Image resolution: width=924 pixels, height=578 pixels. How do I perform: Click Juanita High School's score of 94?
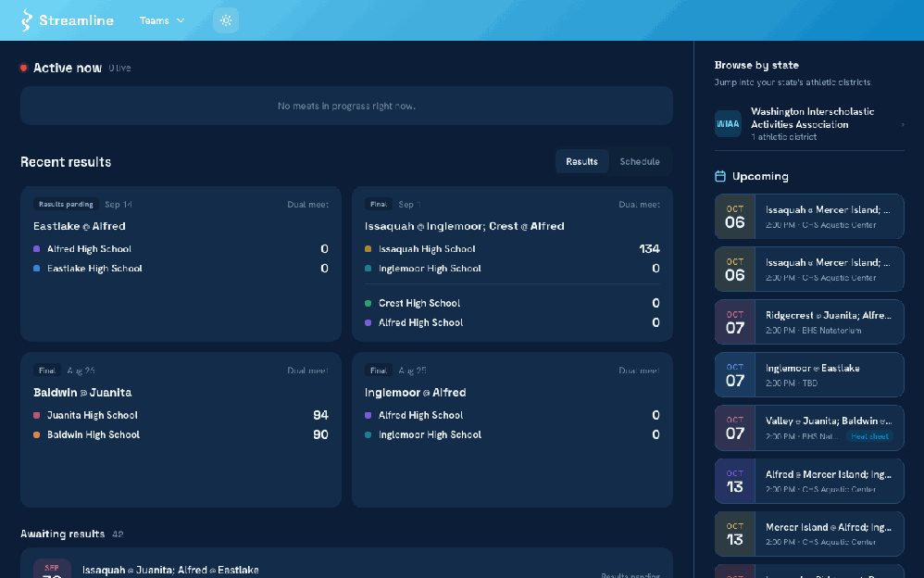(320, 415)
